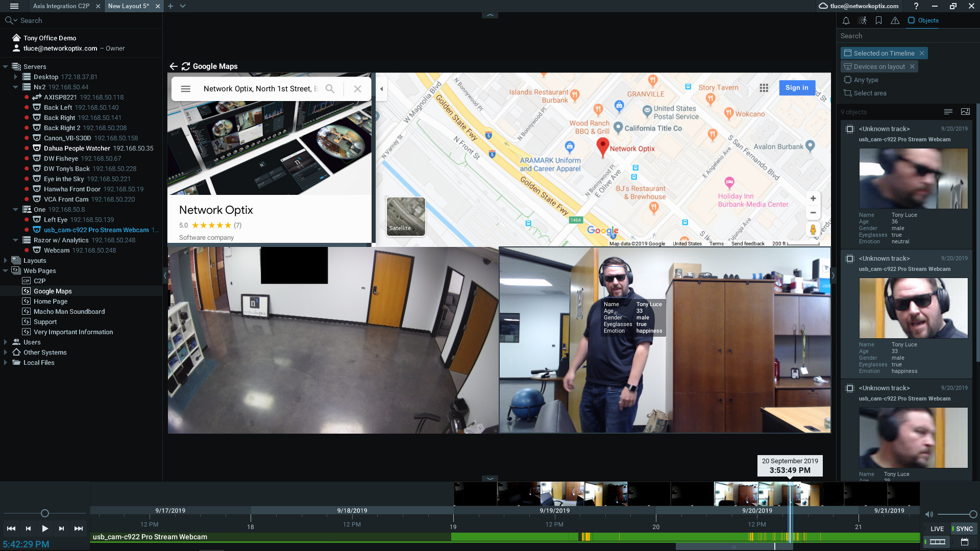Collapse the Nx2 server tree node

(x=15, y=87)
